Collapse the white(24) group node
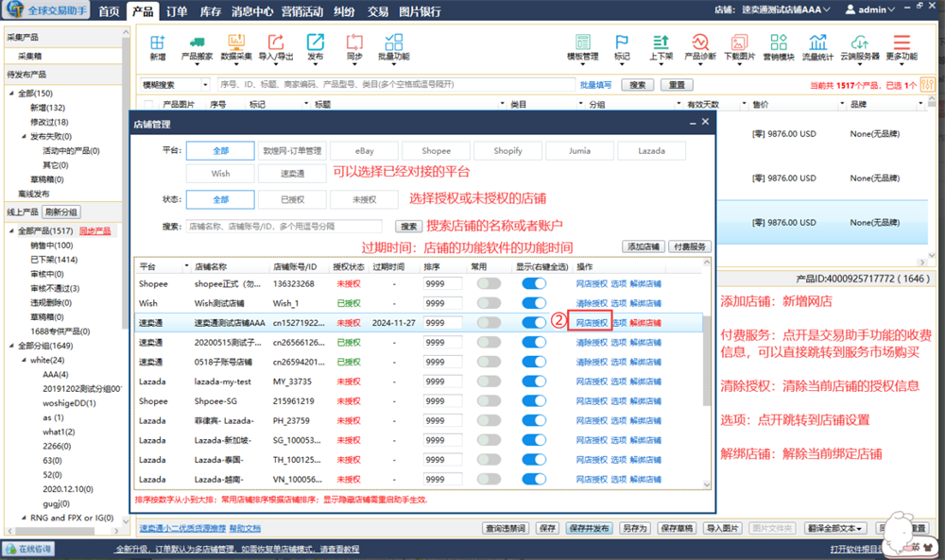945x560 pixels. 25,360
